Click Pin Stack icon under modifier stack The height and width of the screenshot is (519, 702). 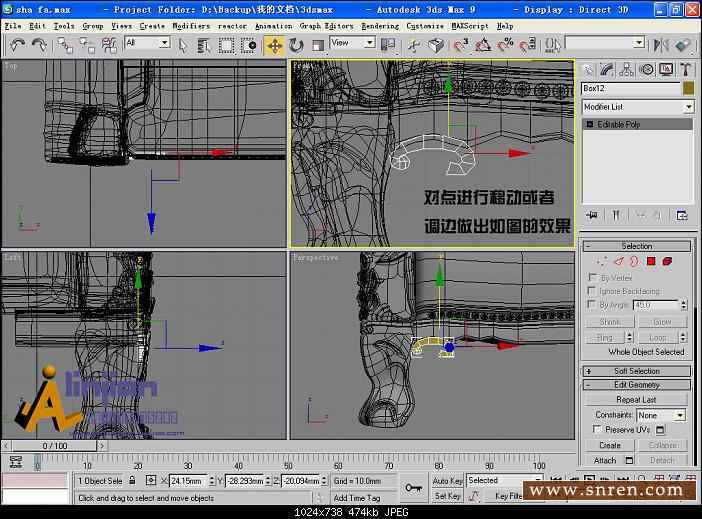point(592,215)
